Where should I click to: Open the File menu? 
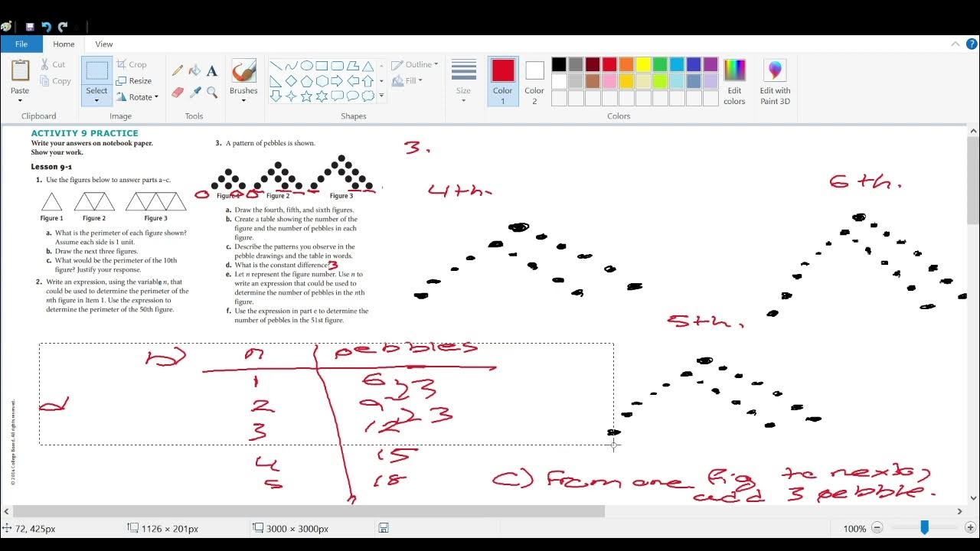(x=21, y=44)
